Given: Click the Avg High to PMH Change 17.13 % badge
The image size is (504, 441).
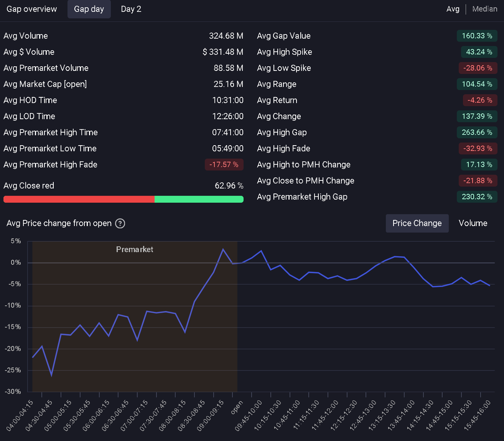Looking at the screenshot, I should [479, 164].
